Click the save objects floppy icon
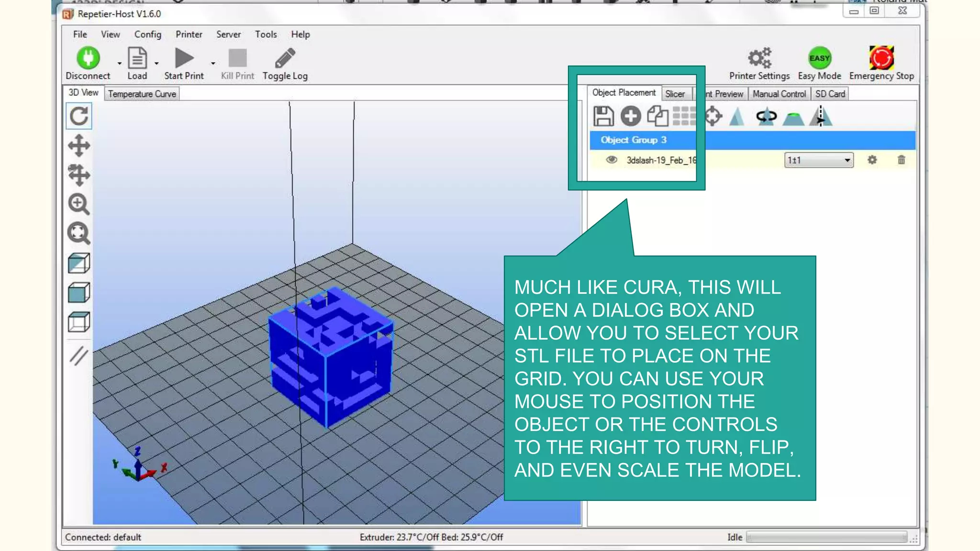980x551 pixels. (x=603, y=116)
